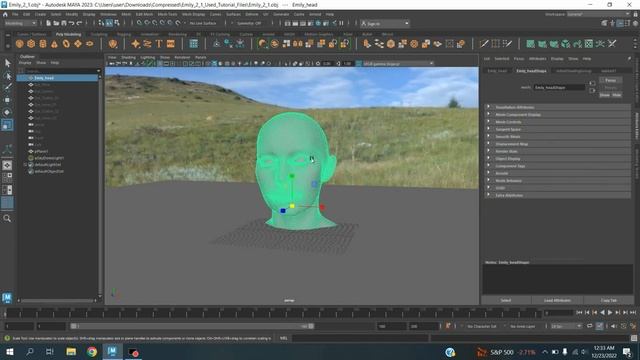
Task: Create a polygon cone from the shelf
Action: pos(54,44)
